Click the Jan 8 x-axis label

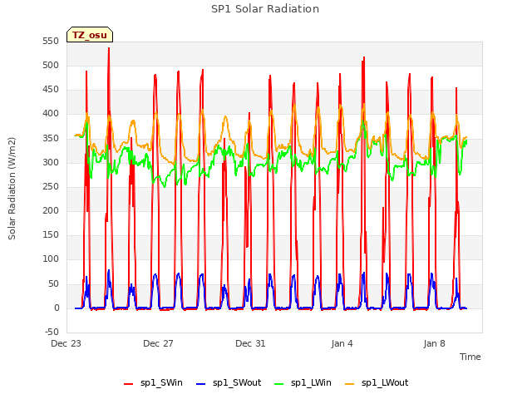point(434,343)
